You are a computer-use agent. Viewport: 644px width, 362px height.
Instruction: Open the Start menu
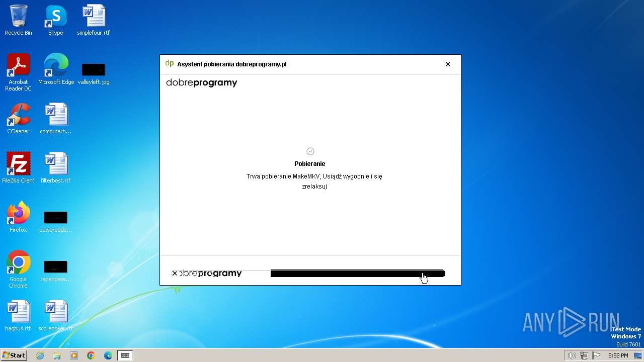[x=14, y=355]
